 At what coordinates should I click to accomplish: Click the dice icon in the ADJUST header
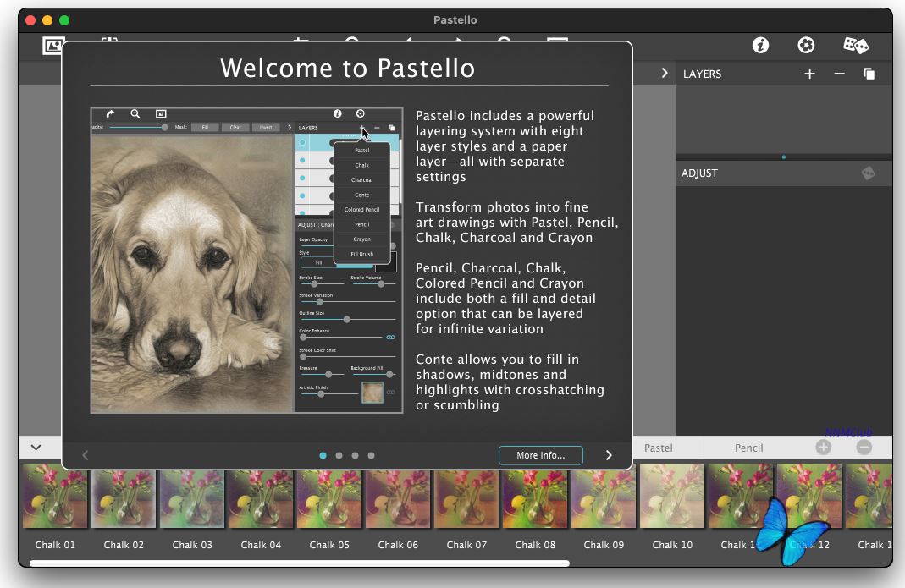[868, 173]
